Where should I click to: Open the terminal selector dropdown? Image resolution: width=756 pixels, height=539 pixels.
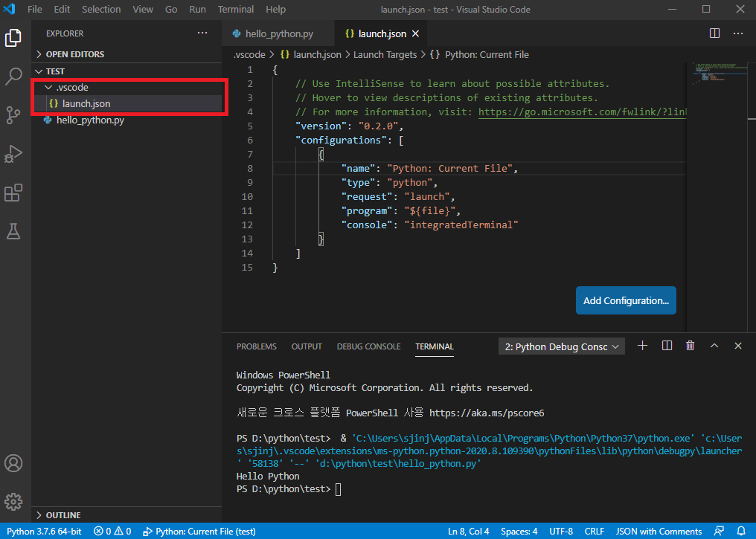point(561,346)
